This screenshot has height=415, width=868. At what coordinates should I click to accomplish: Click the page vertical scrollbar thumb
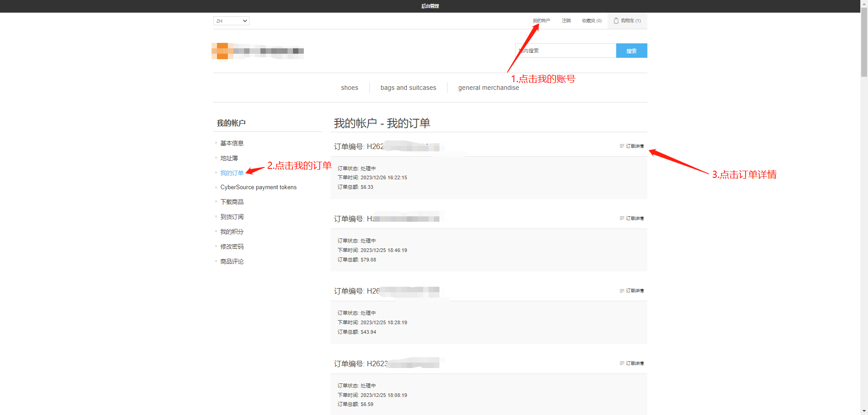click(864, 43)
